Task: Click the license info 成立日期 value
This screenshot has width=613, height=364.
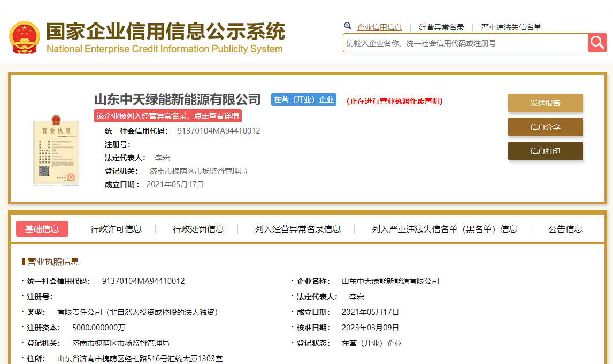Action: tap(370, 312)
